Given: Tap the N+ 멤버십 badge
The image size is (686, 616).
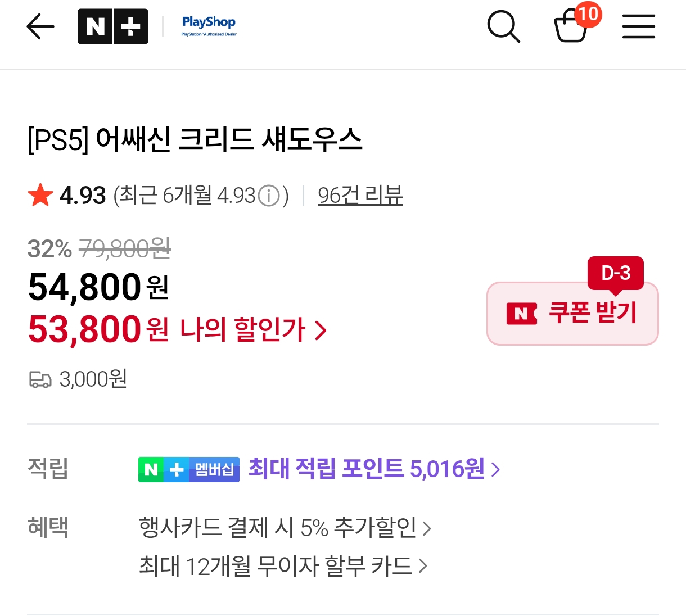Looking at the screenshot, I should (189, 469).
